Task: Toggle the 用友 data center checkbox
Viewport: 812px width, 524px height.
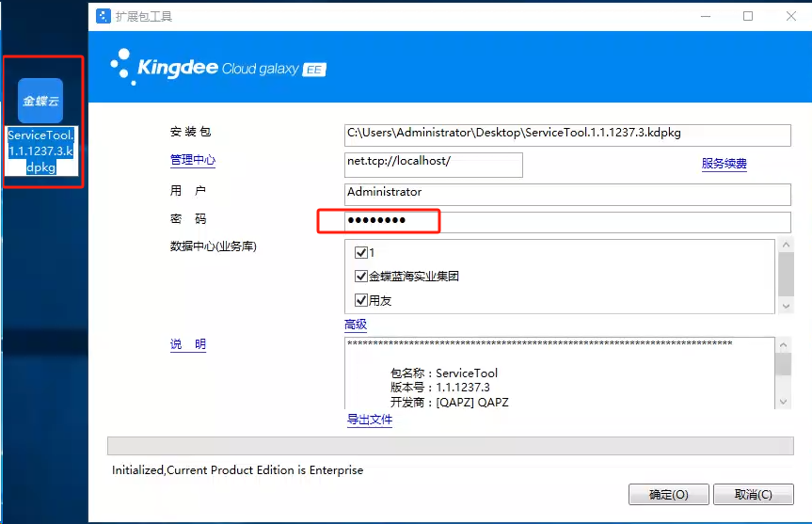Action: 361,300
